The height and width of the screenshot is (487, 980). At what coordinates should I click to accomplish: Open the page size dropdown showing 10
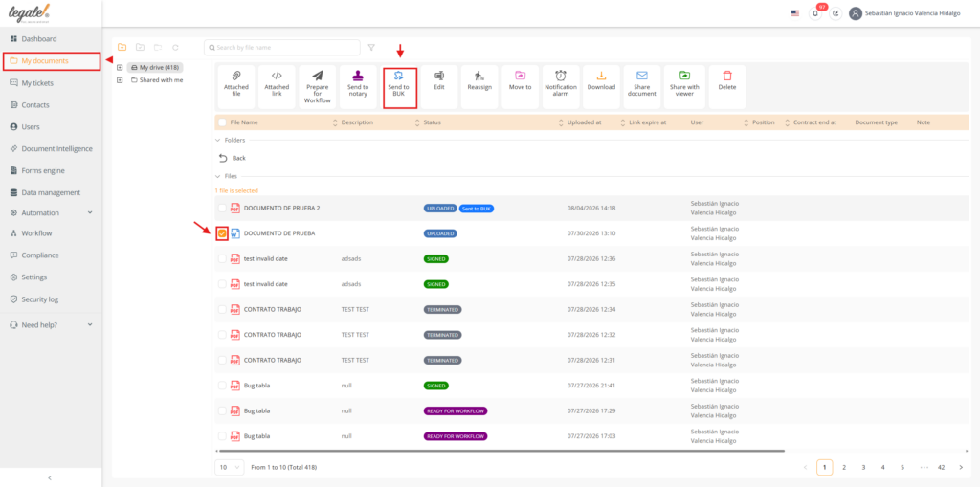(230, 467)
